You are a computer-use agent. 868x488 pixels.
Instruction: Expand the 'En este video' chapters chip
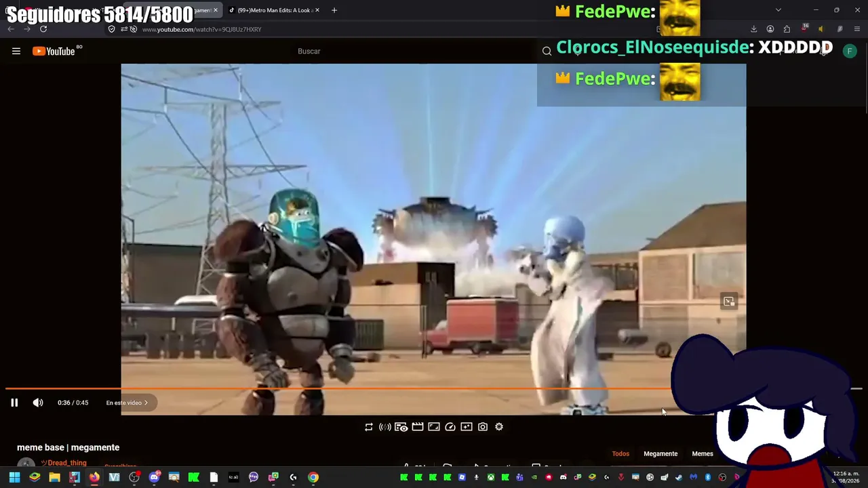[x=127, y=403]
